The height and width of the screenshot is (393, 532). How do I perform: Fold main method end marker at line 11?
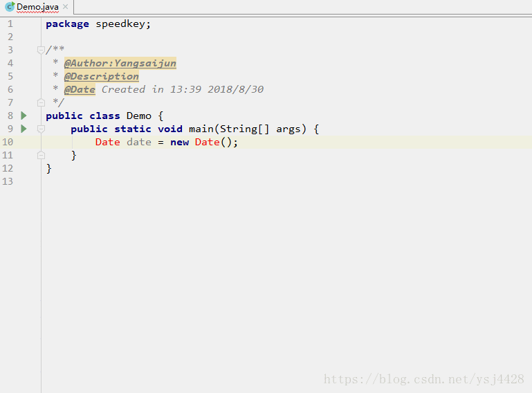pyautogui.click(x=41, y=156)
